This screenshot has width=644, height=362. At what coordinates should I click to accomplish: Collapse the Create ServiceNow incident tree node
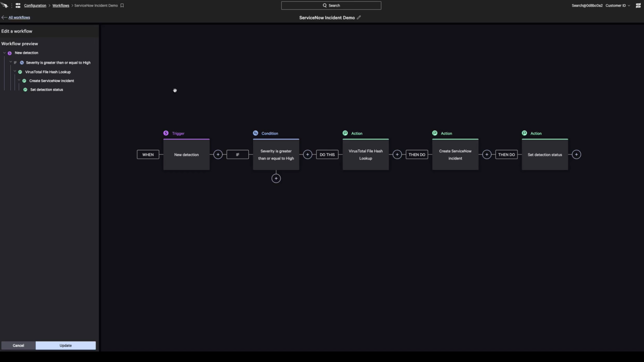coord(19,81)
